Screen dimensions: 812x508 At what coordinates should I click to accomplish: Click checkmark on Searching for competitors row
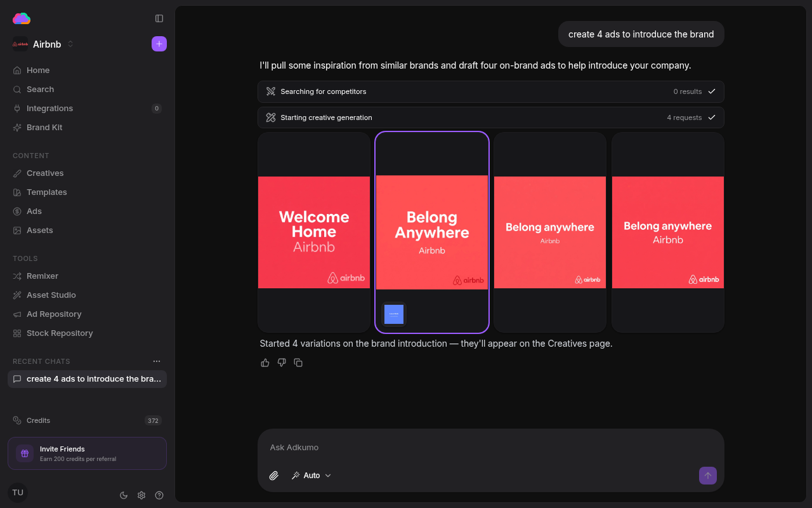coord(712,91)
